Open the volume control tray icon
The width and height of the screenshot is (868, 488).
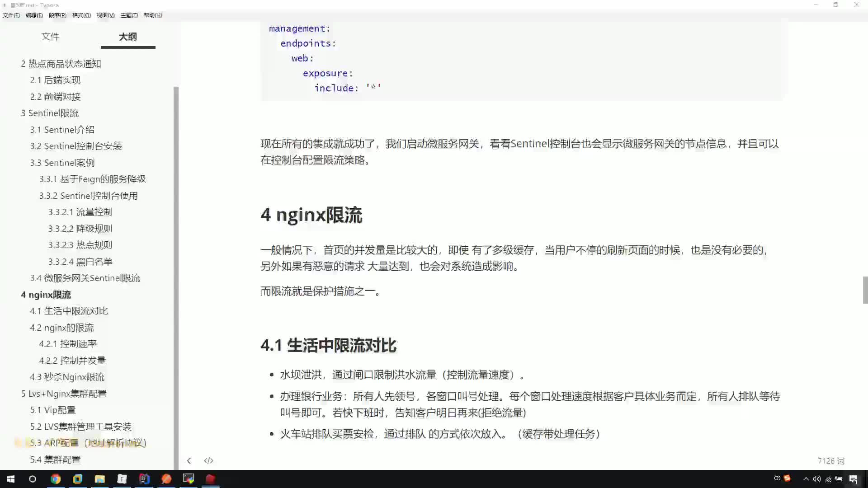[816, 479]
